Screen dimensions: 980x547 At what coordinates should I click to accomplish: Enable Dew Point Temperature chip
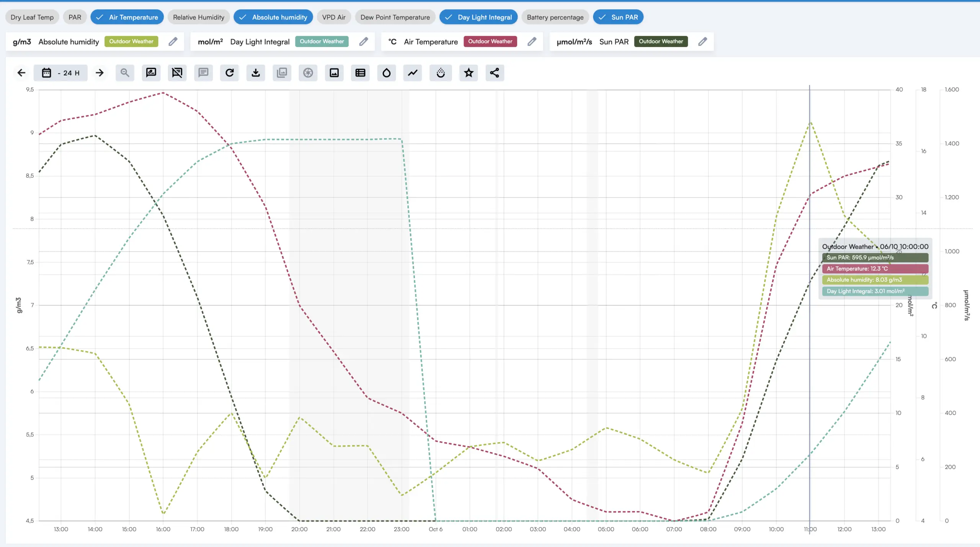[x=395, y=17]
